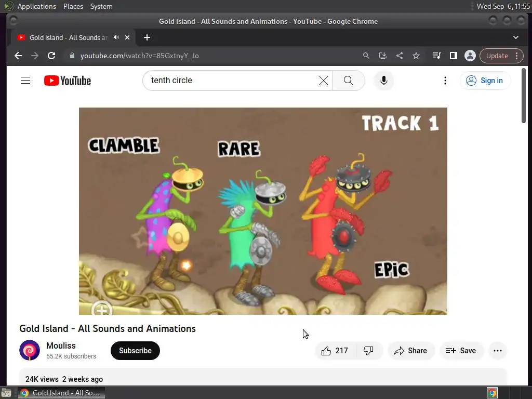The width and height of the screenshot is (532, 399).
Task: View site info via the lock icon
Action: pos(72,56)
